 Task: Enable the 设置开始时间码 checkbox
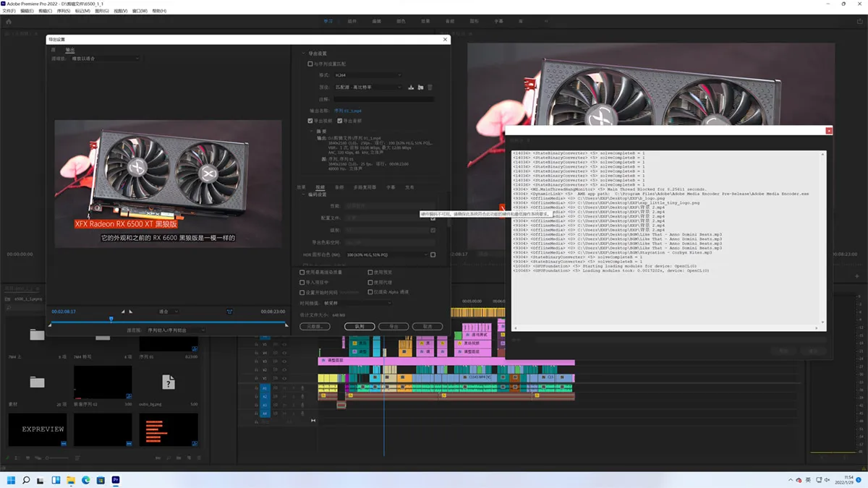302,292
